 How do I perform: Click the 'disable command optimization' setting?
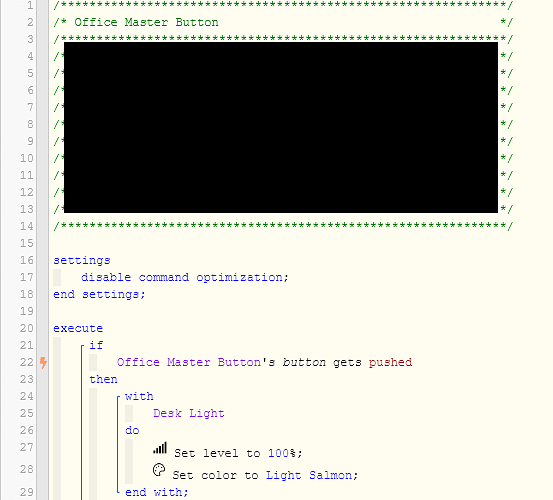pyautogui.click(x=182, y=278)
